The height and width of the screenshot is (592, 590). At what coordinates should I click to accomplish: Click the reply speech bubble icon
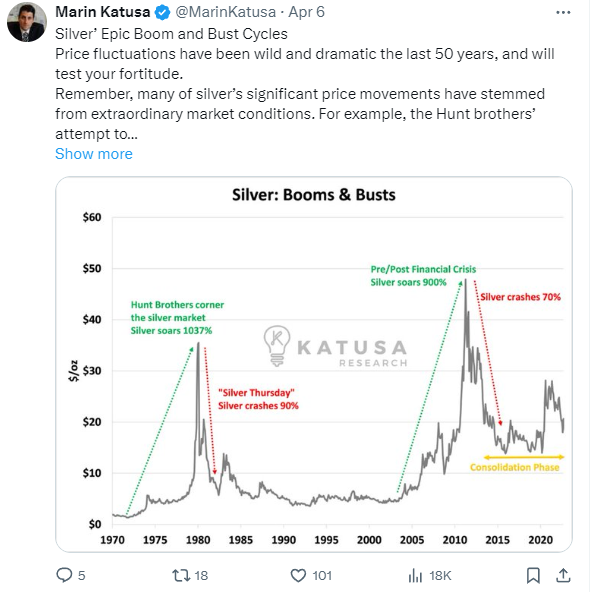[64, 575]
